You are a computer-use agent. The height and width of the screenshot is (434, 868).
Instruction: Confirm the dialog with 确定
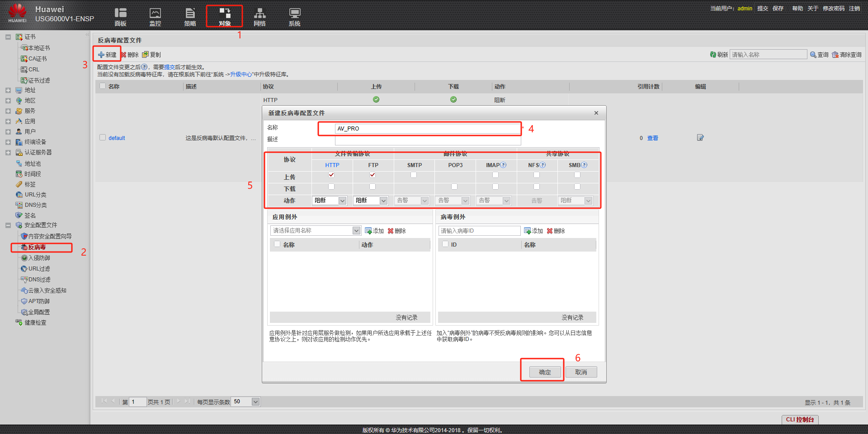[544, 372]
